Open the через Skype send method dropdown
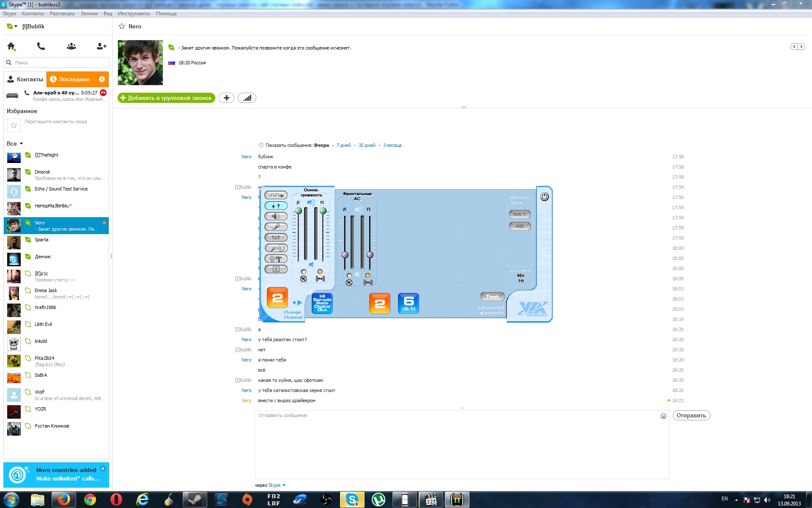The height and width of the screenshot is (508, 812). pos(283,485)
